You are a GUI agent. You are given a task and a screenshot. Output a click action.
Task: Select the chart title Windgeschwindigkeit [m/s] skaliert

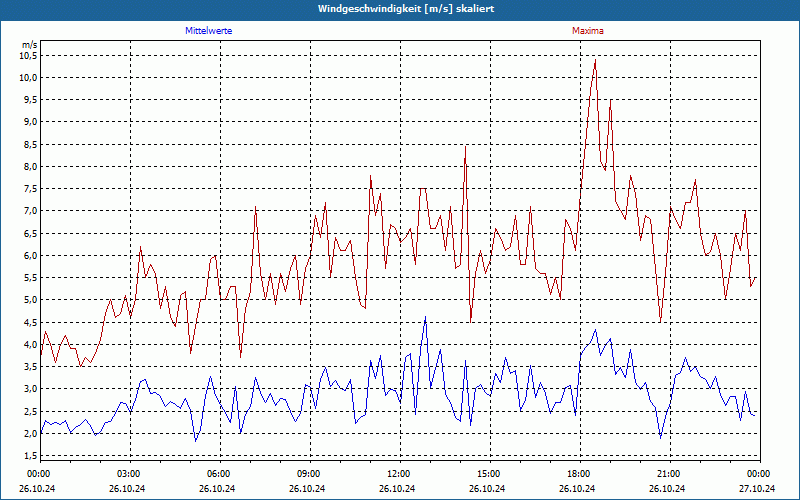point(406,9)
